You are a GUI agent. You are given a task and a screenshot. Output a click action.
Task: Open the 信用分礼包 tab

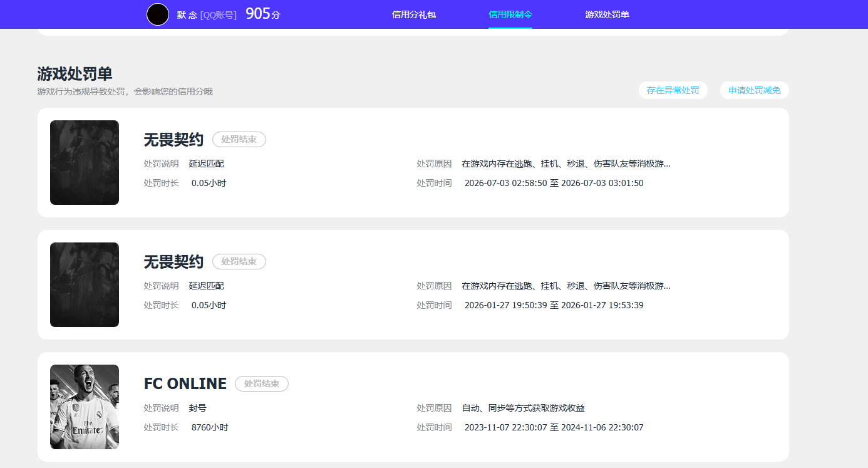click(414, 14)
